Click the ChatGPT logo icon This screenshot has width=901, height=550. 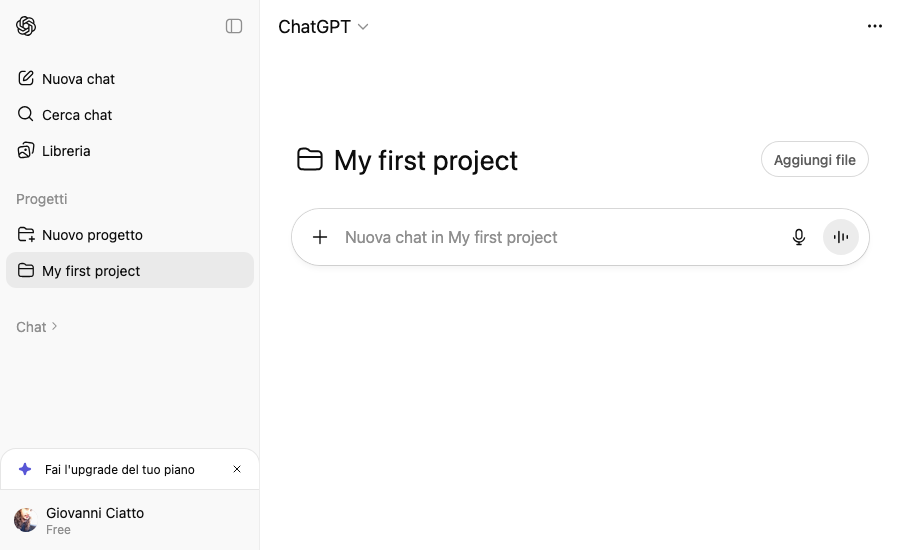26,26
